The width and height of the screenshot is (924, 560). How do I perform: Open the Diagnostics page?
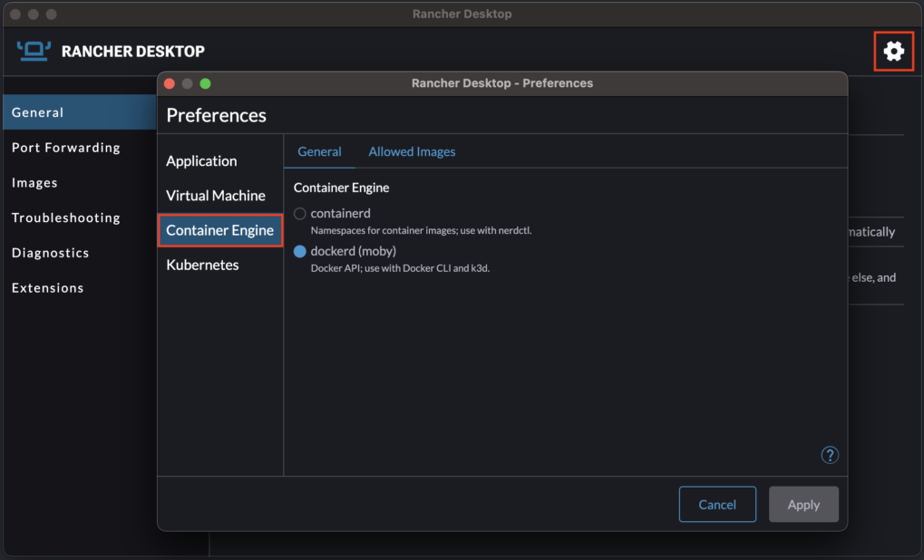coord(50,253)
